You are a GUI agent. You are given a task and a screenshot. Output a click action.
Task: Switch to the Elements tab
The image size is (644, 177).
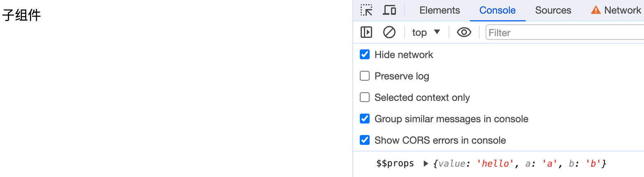439,10
